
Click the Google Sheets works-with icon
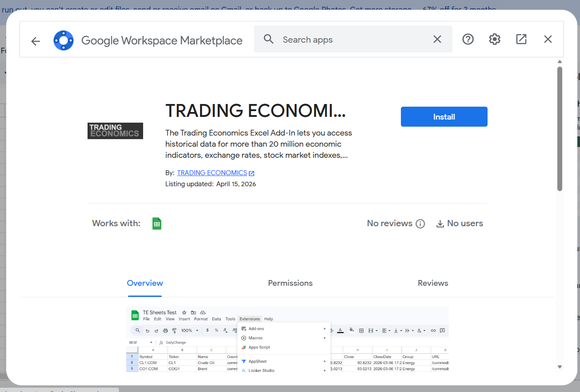tap(156, 224)
